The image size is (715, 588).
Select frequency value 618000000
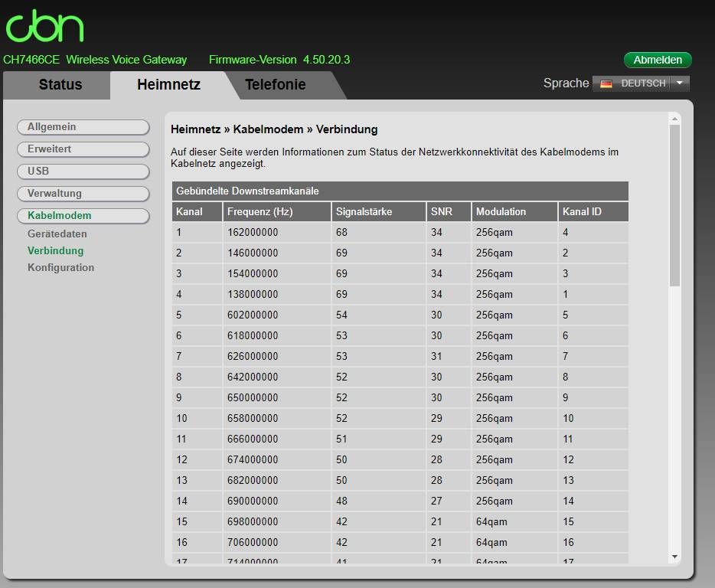point(253,336)
